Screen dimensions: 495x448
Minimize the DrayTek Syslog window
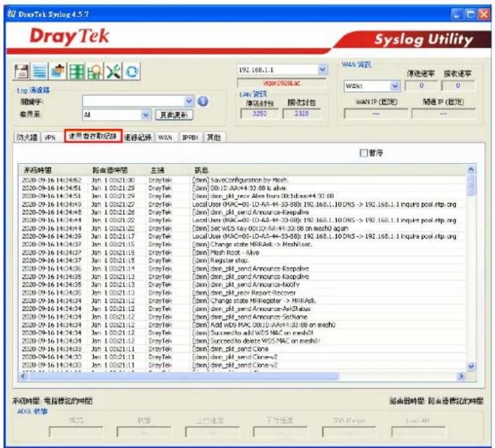[x=456, y=14]
